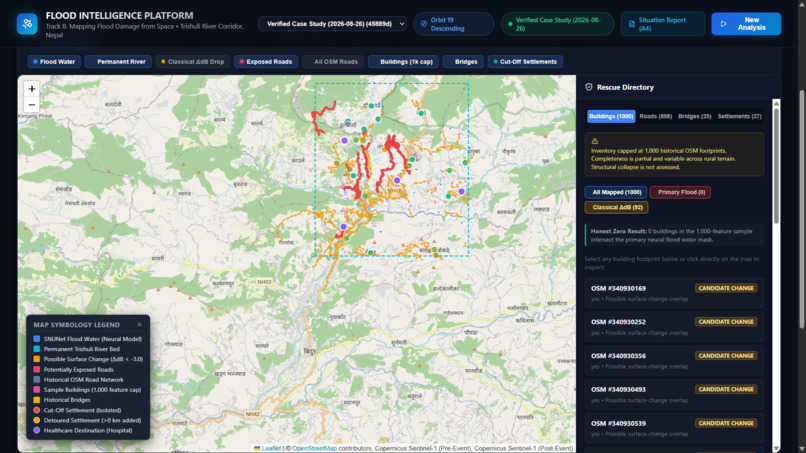806x453 pixels.
Task: Click the Rescue Directory scrollbar
Action: pos(776,165)
